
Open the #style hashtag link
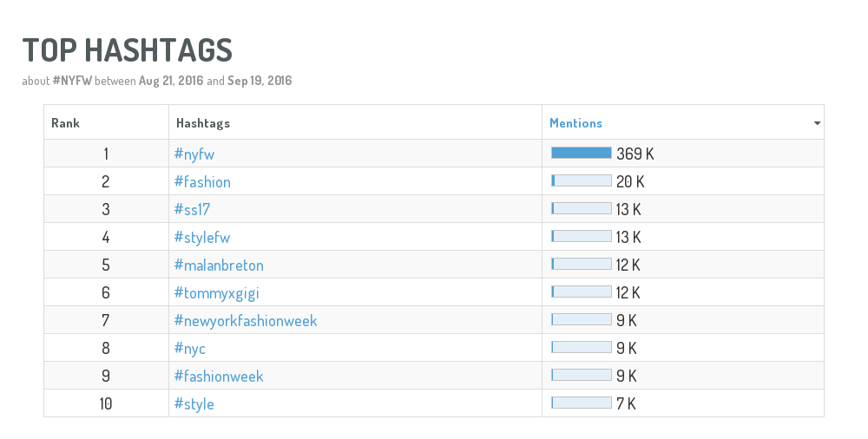pyautogui.click(x=194, y=403)
